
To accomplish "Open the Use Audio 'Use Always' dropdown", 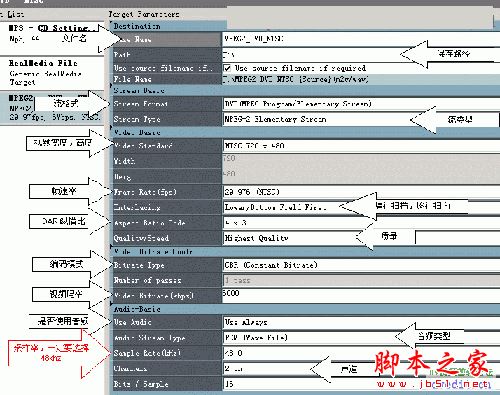I will point(361,322).
